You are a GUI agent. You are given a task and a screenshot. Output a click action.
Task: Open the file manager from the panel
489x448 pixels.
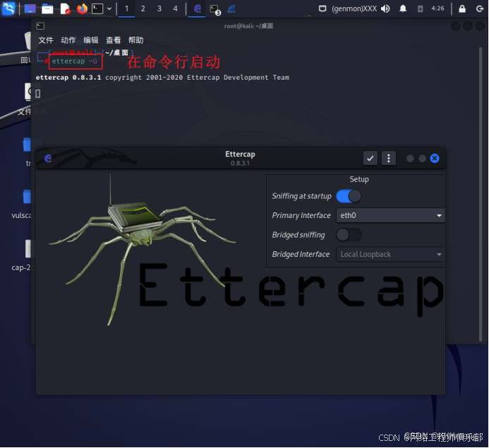[47, 8]
